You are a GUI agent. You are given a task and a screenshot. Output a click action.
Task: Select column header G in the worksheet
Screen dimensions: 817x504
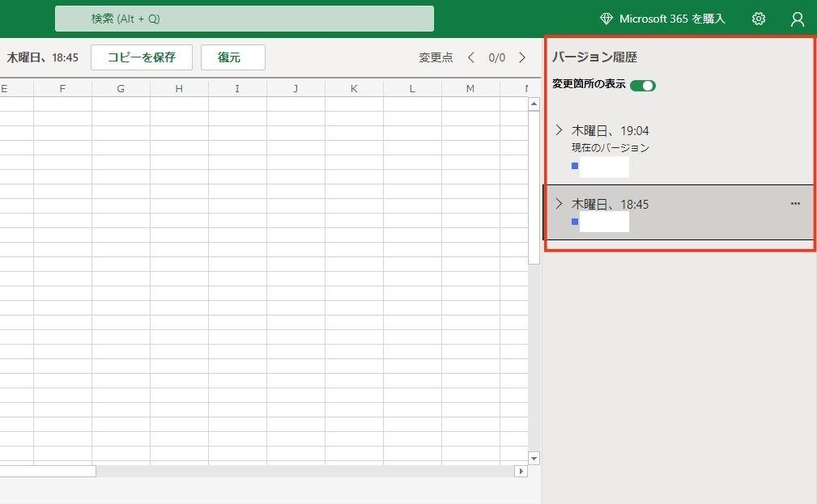pyautogui.click(x=120, y=87)
